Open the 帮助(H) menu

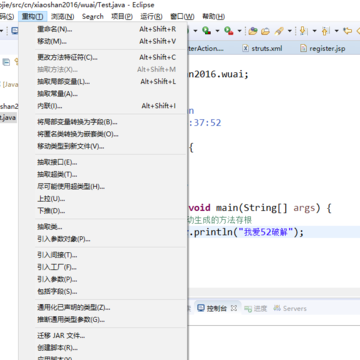pyautogui.click(x=213, y=16)
